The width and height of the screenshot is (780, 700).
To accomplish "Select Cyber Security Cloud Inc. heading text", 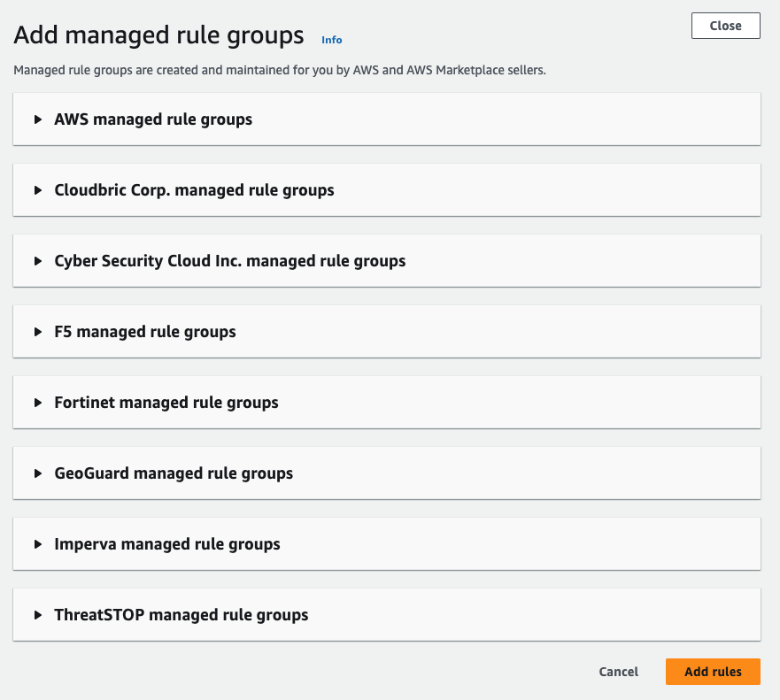I will coord(230,262).
